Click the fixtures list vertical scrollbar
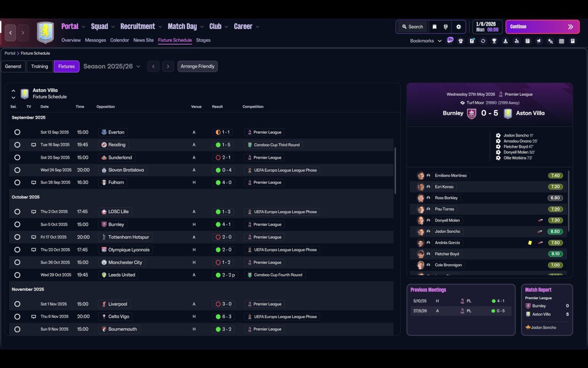The image size is (588, 368). (395, 170)
